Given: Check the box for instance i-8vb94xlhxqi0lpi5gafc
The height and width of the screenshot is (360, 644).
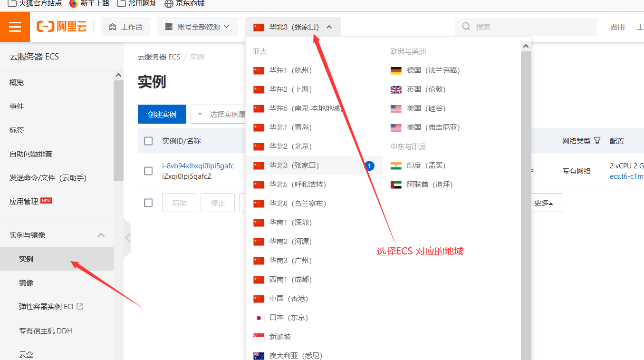Looking at the screenshot, I should pos(148,171).
